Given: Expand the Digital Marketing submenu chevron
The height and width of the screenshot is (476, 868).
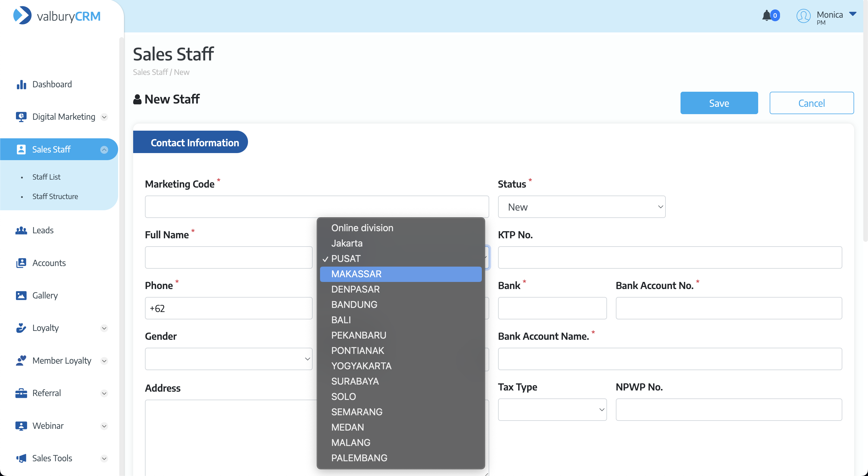Looking at the screenshot, I should (x=104, y=117).
